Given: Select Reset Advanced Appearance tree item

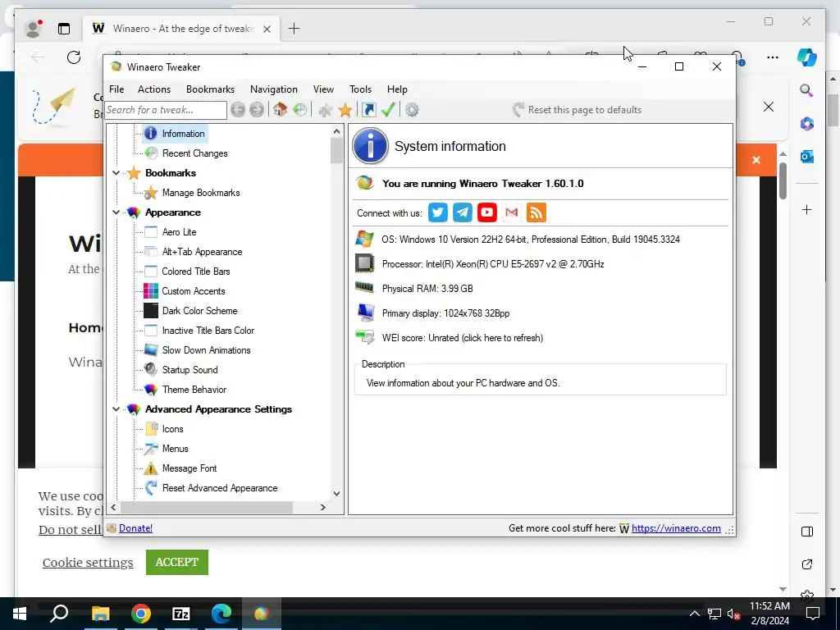Looking at the screenshot, I should [x=220, y=488].
